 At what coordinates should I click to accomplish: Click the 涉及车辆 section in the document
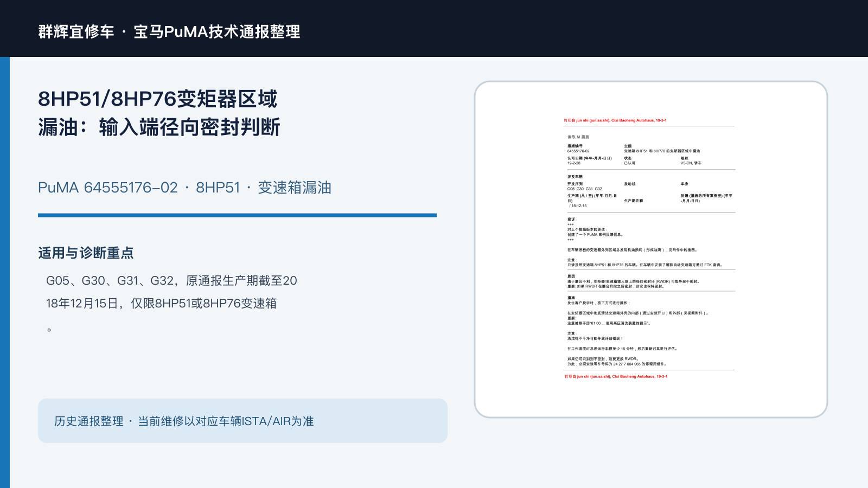click(x=575, y=177)
